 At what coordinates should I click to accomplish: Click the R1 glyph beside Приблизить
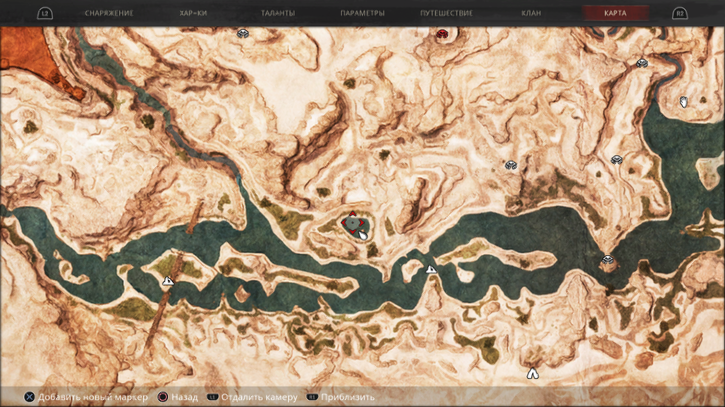(x=312, y=397)
